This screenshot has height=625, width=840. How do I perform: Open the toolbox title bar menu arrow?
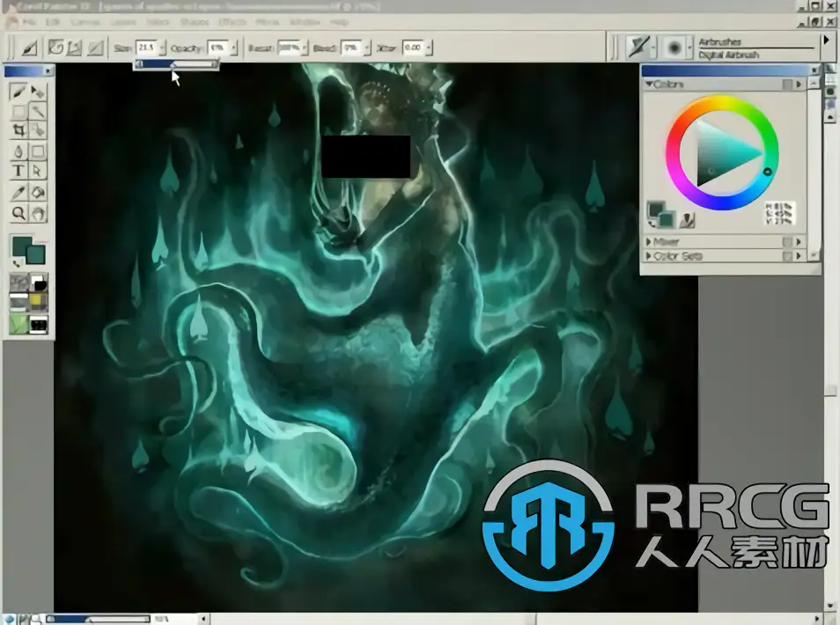click(x=48, y=71)
